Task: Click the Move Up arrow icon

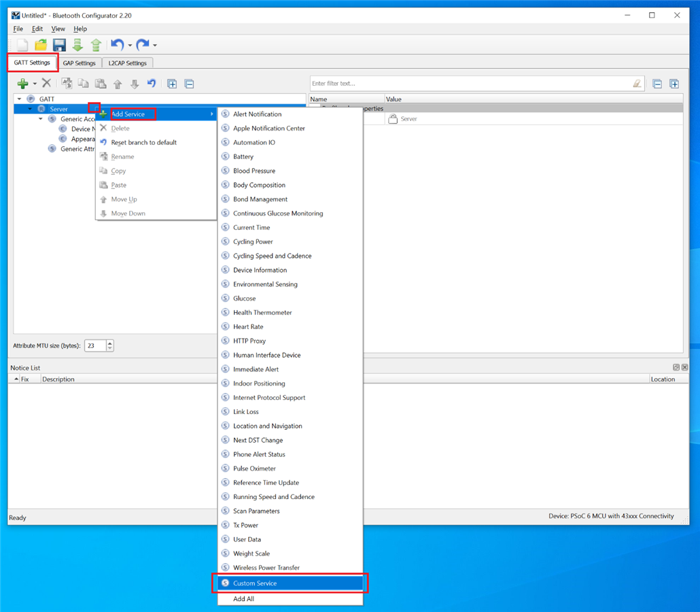Action: [x=118, y=84]
